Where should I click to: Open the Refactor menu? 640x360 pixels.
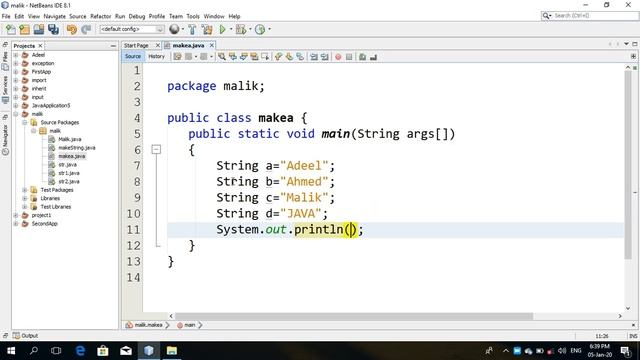point(100,16)
